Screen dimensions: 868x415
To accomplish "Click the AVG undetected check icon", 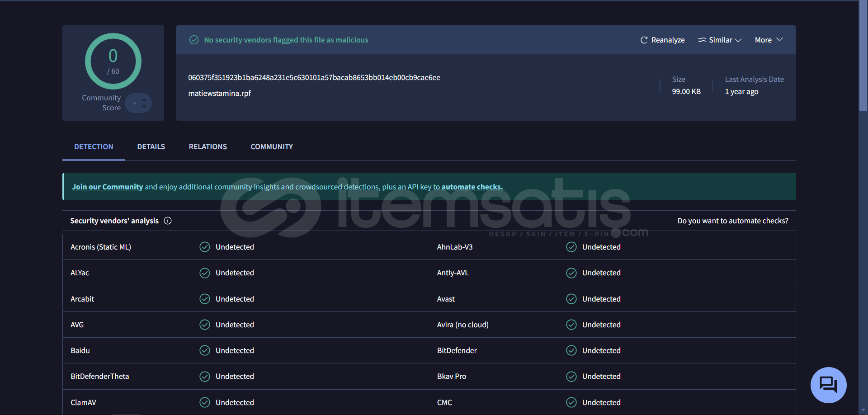I will pos(205,325).
